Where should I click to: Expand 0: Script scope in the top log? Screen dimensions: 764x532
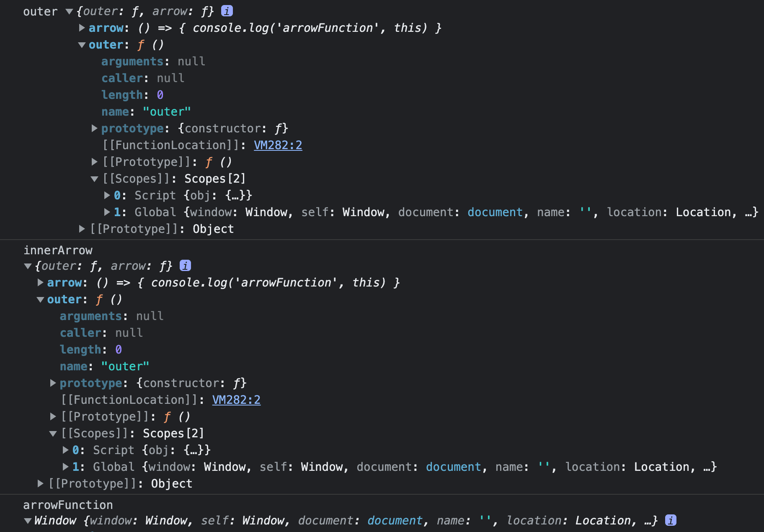click(107, 196)
